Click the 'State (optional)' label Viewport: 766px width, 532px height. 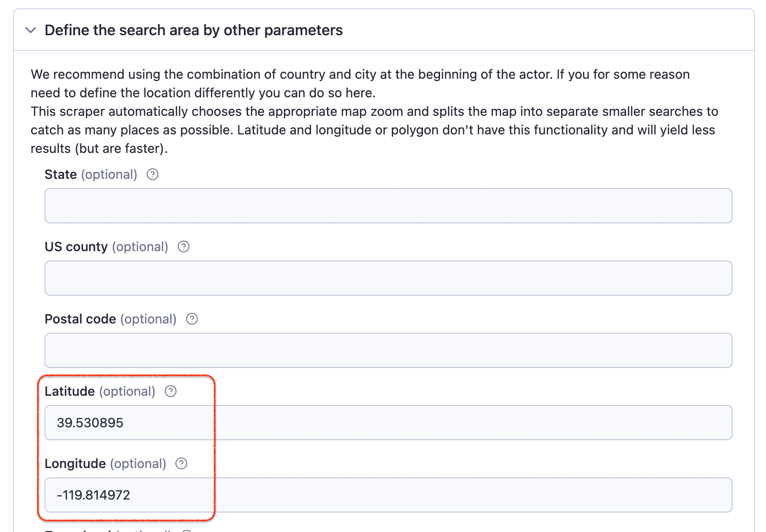tap(91, 174)
